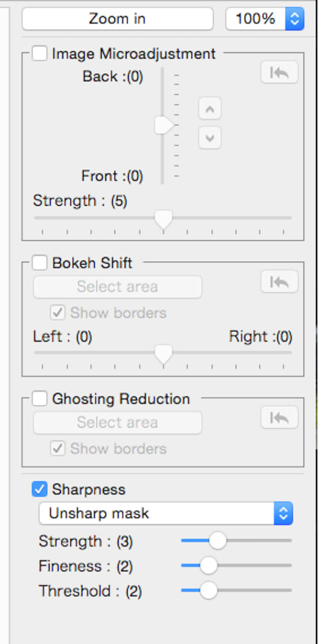Click the Ghosting Reduction reset arrow icon
The image size is (318, 644).
point(279,418)
